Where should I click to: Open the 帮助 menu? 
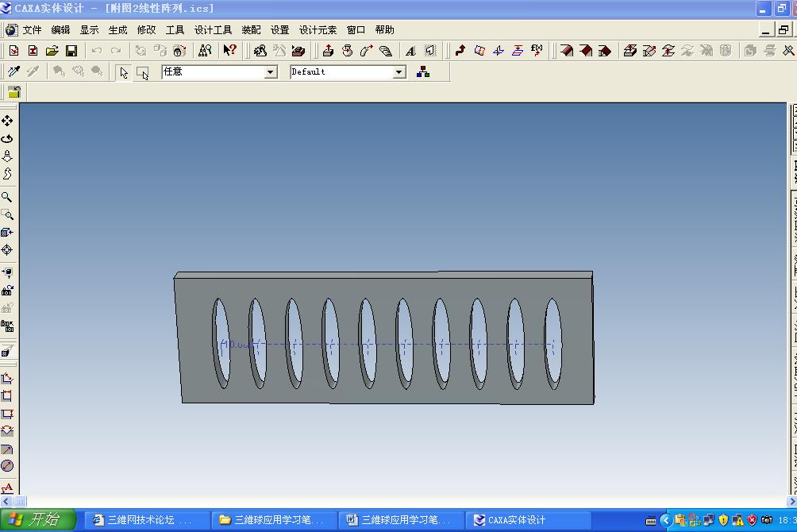385,30
